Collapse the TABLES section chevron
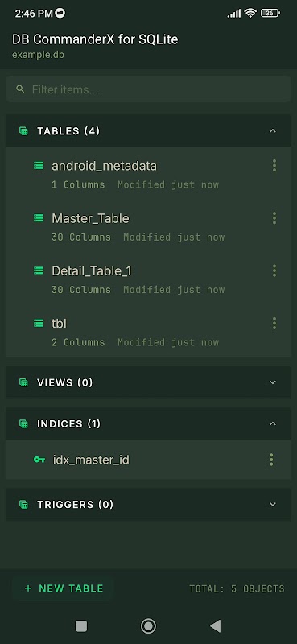Viewport: 297px width, 644px height. pyautogui.click(x=272, y=131)
